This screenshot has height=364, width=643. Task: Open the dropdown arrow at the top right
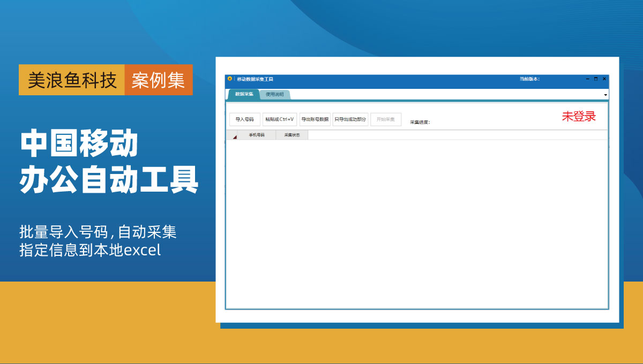[x=605, y=95]
